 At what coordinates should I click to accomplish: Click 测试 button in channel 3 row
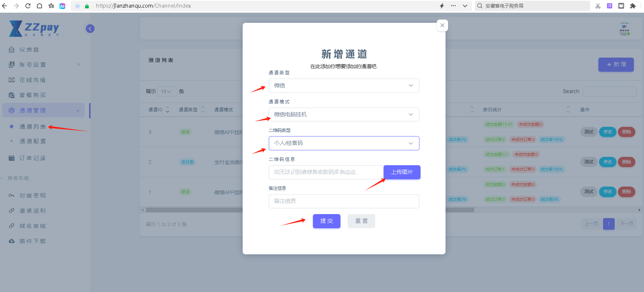[x=589, y=132]
